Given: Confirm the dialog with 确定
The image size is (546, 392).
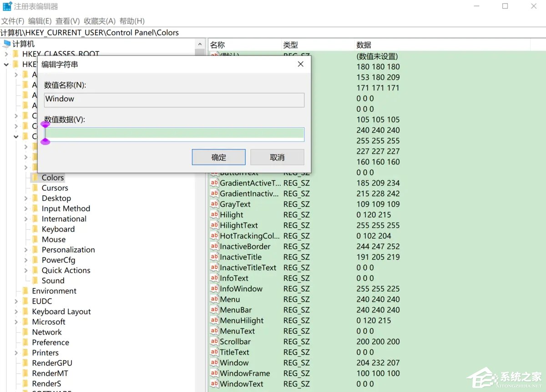Looking at the screenshot, I should click(218, 157).
